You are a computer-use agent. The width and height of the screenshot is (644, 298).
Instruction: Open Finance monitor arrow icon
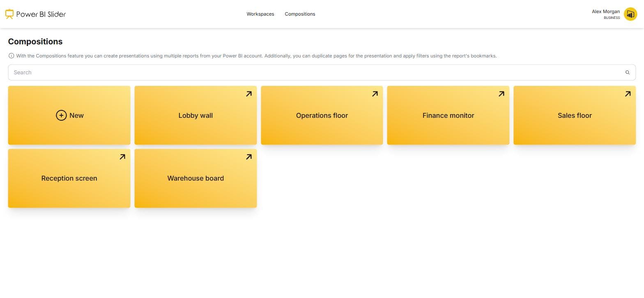coord(501,94)
